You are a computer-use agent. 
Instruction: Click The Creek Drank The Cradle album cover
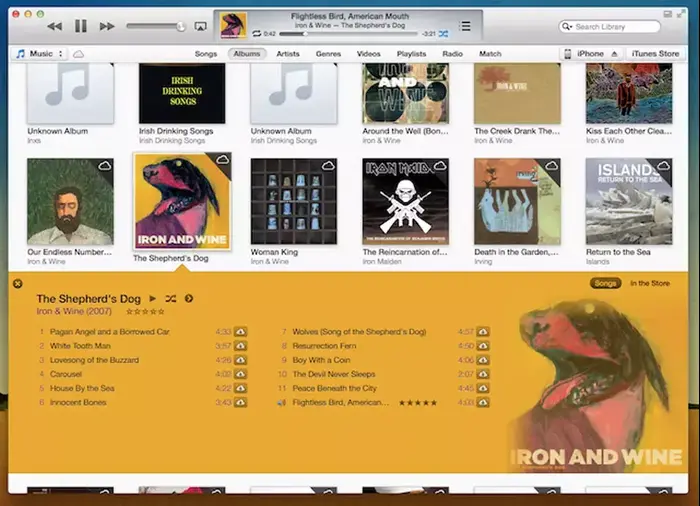(517, 93)
